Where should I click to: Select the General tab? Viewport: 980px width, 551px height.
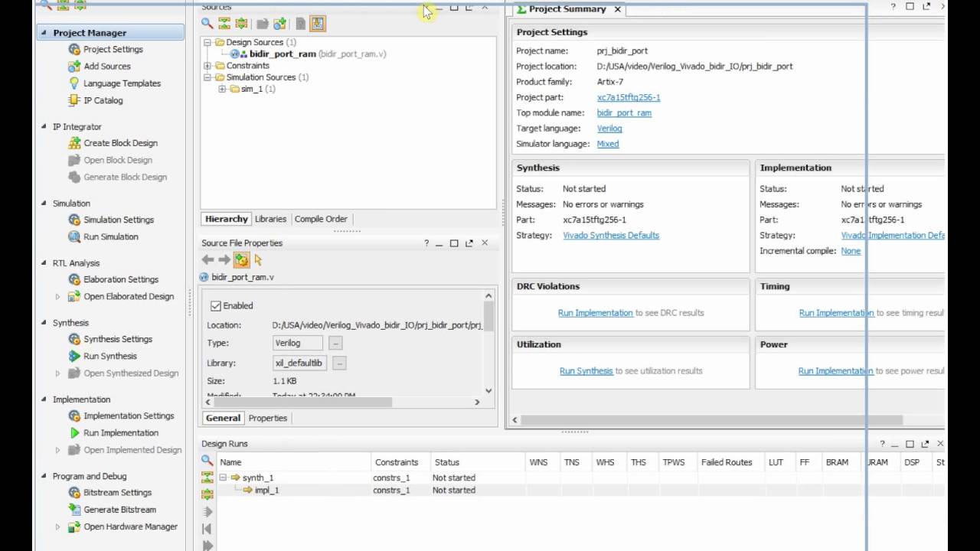click(x=223, y=418)
